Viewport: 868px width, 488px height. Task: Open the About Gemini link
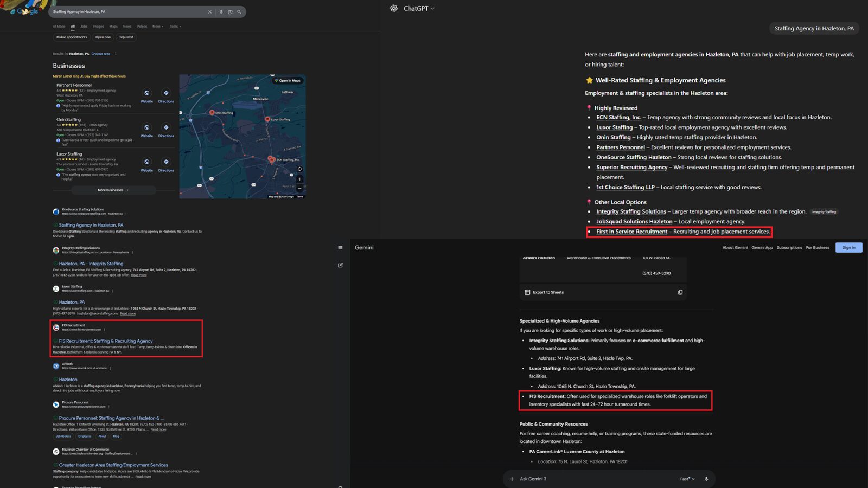[x=735, y=248]
